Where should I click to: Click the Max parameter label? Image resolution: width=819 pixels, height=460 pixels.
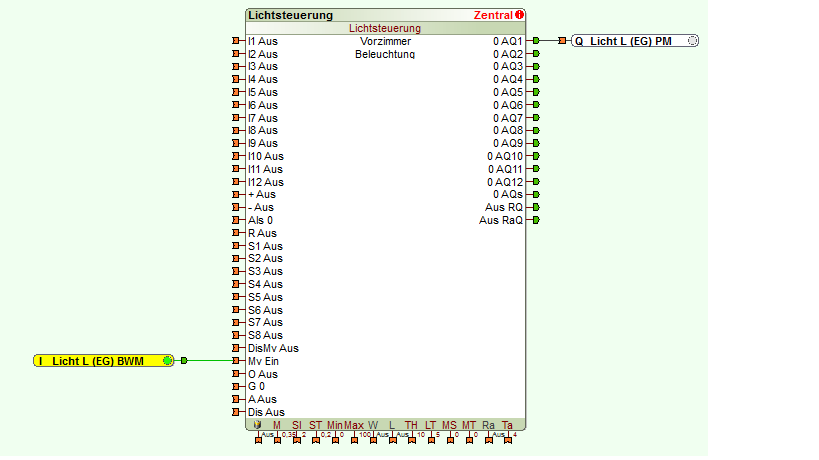click(x=354, y=425)
